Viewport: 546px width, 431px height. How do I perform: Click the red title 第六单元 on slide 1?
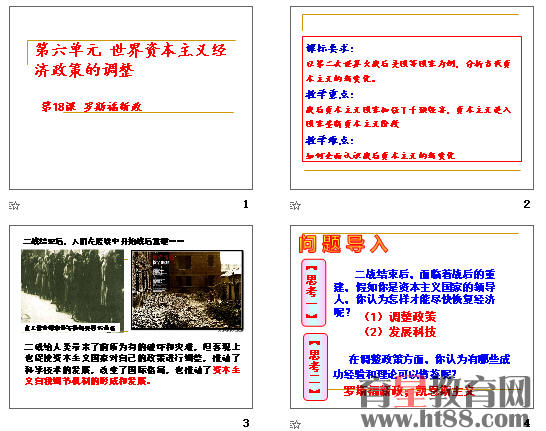pos(131,60)
